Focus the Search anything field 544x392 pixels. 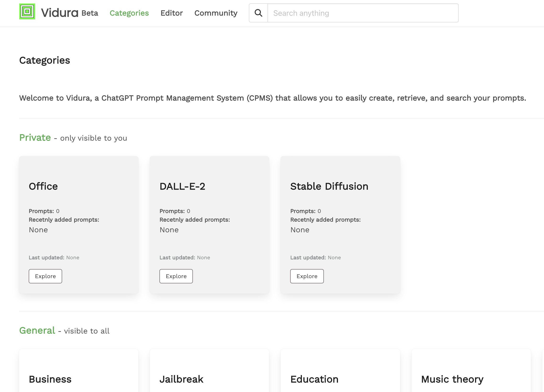[363, 13]
